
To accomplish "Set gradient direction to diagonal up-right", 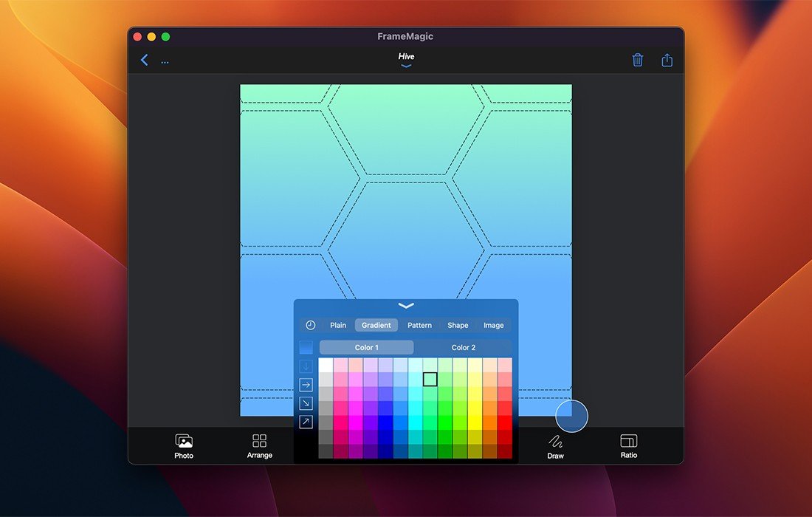I will (x=306, y=422).
